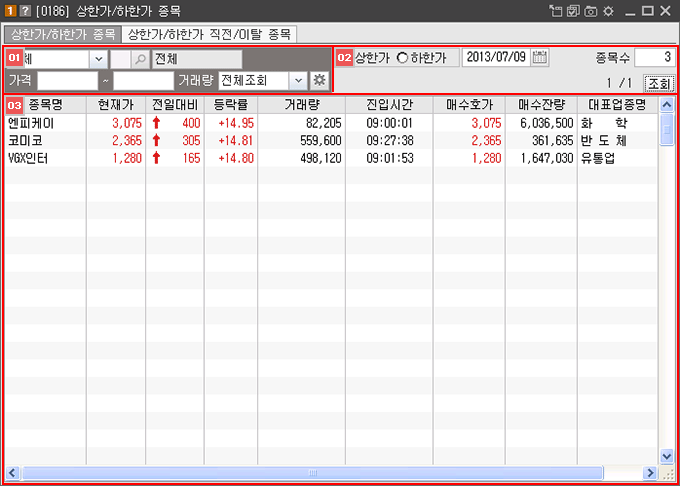The image size is (680, 486).
Task: Click the 조회 query button
Action: (x=659, y=83)
